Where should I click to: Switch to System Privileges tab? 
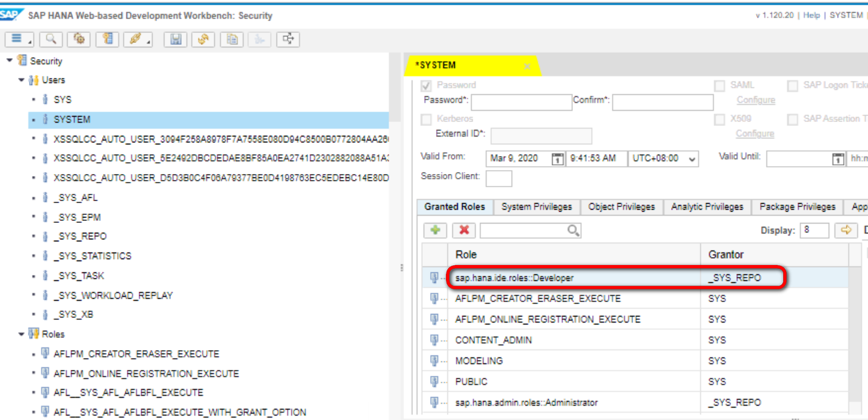pos(537,206)
